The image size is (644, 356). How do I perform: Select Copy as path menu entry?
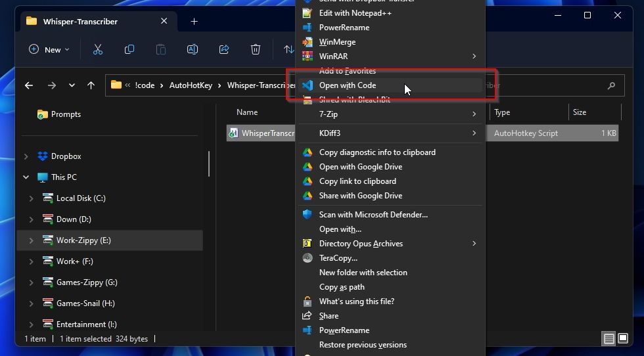(341, 287)
